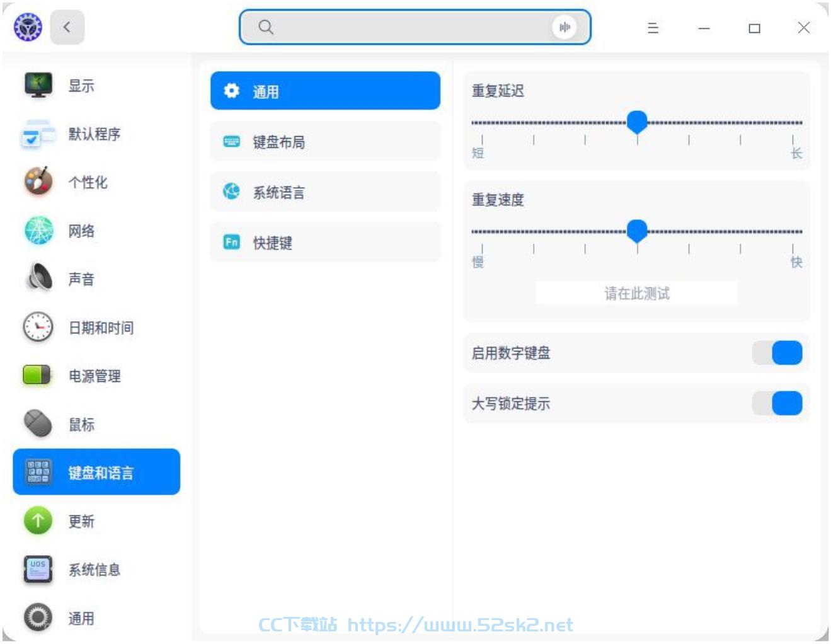The width and height of the screenshot is (831, 644).
Task: Click the 显示 label in sidebar
Action: (x=81, y=86)
